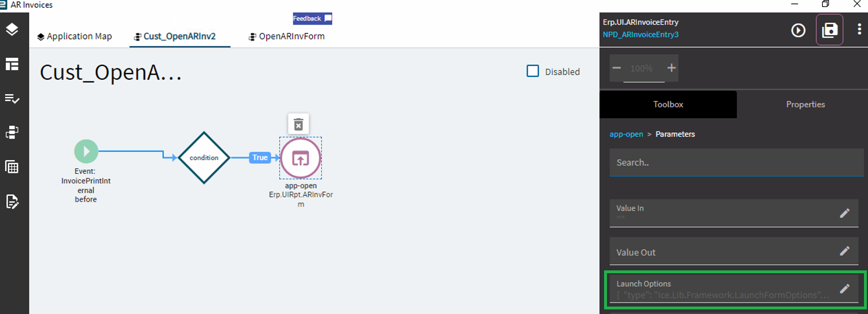Switch to Application Map tab
The image size is (868, 314).
75,36
